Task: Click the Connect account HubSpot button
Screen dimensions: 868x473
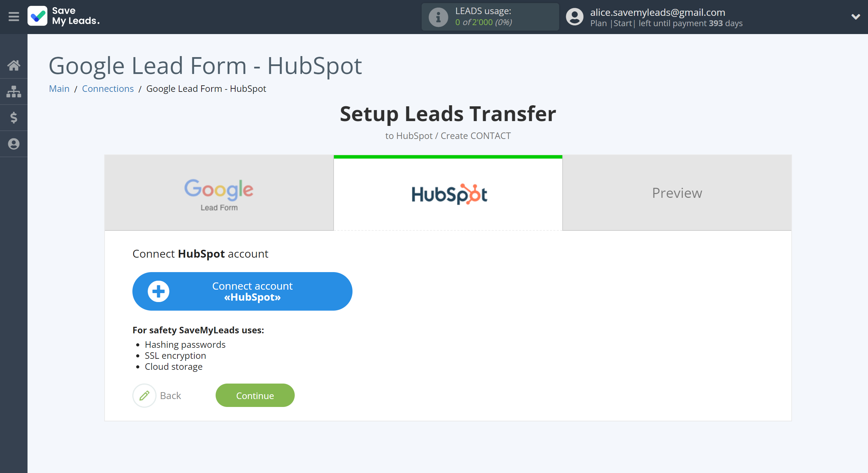Action: [242, 291]
